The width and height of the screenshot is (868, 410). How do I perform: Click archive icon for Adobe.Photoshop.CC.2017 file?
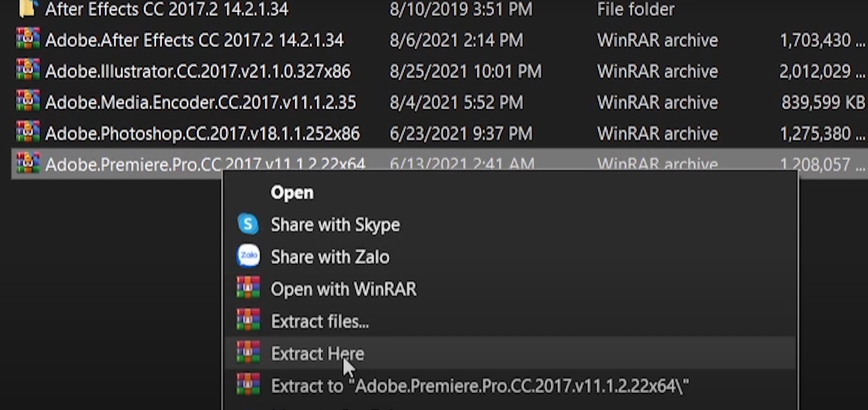[x=27, y=133]
